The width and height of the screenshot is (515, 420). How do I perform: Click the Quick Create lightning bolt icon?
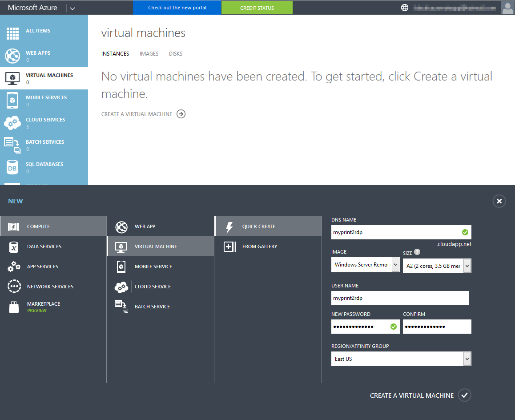click(x=229, y=227)
